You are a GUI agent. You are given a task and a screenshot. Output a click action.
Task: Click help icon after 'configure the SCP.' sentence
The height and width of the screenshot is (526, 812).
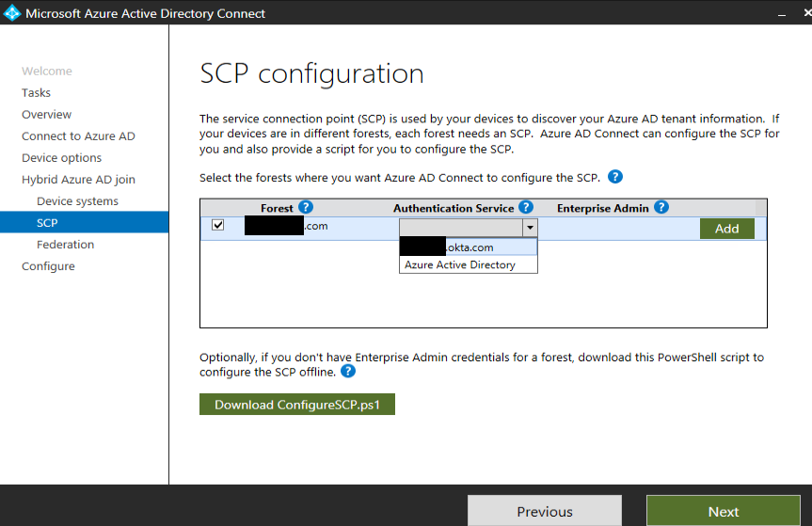click(x=614, y=177)
